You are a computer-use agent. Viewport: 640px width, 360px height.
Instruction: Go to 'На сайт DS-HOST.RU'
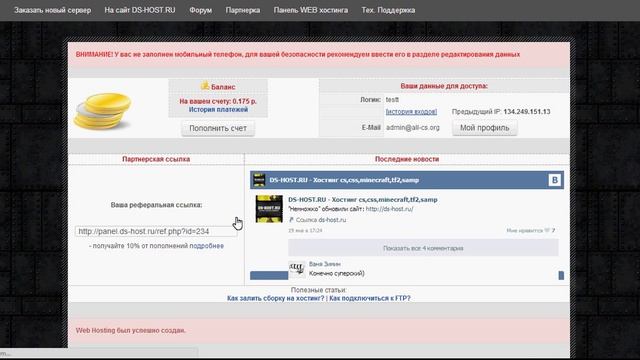point(140,10)
